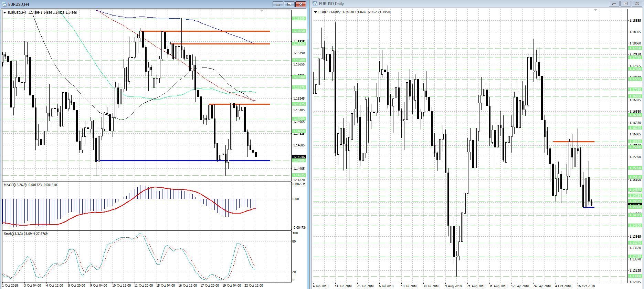Click the 20 level on Stochastic scale

click(294, 272)
